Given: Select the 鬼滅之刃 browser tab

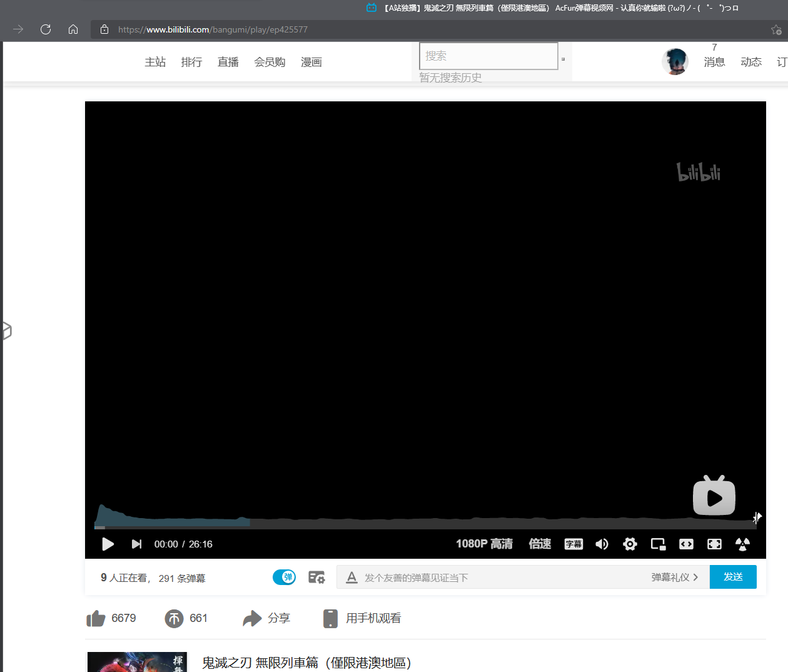Looking at the screenshot, I should pos(553,8).
